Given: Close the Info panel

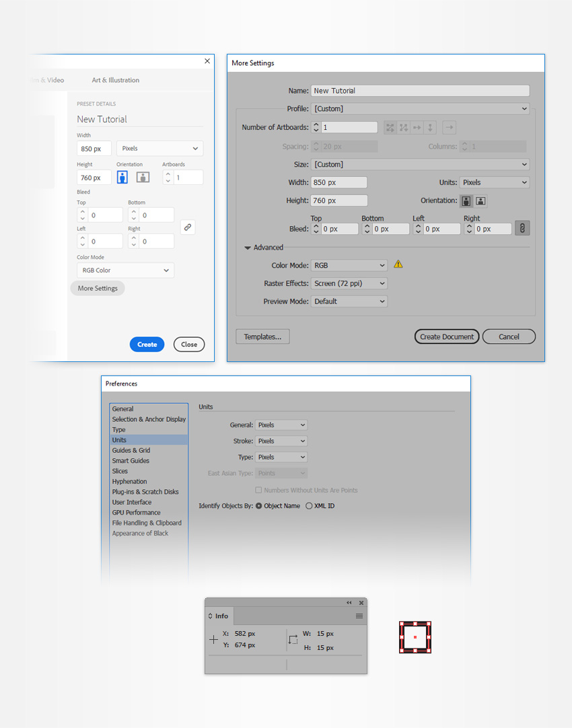Looking at the screenshot, I should 361,603.
